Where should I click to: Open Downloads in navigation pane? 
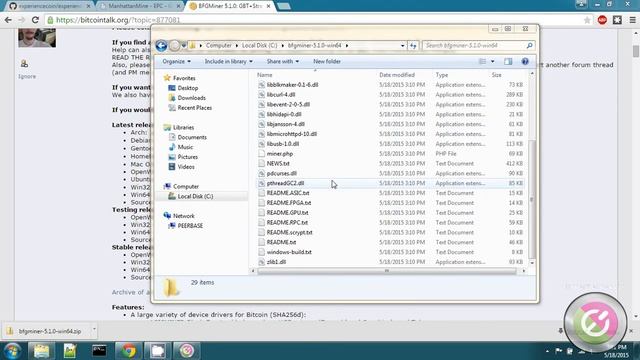[x=191, y=98]
